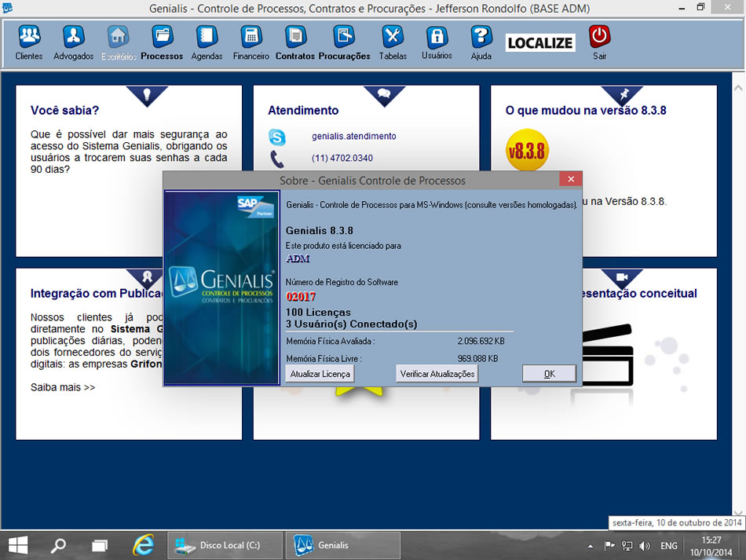Screen dimensions: 746x560
Task: Open the Contratos documents icon
Action: (295, 37)
